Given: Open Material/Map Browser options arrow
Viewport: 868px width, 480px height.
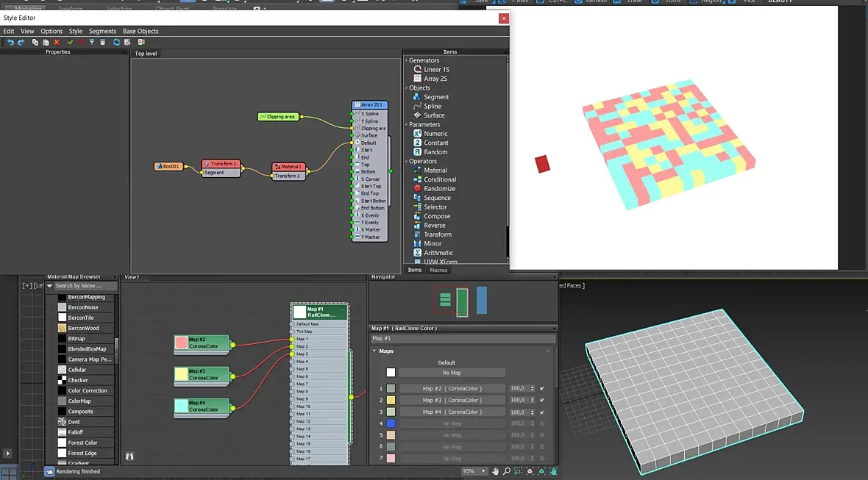Looking at the screenshot, I should (50, 286).
